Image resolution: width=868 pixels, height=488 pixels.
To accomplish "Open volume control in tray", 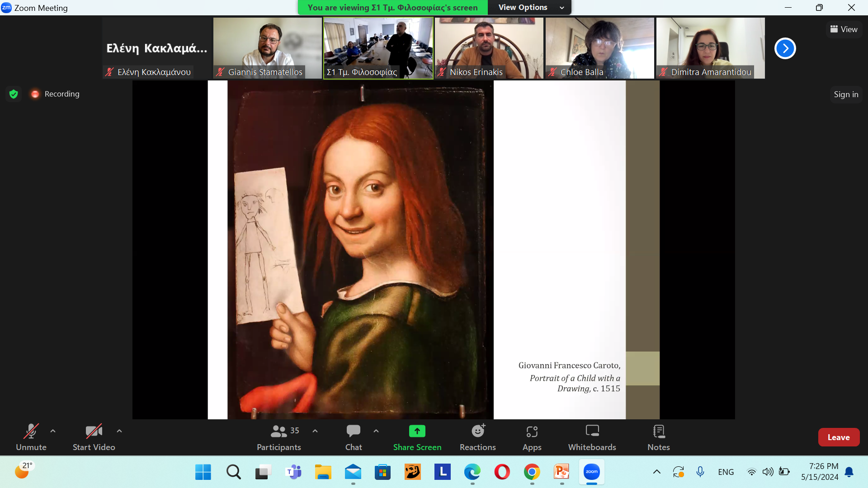I will click(768, 472).
